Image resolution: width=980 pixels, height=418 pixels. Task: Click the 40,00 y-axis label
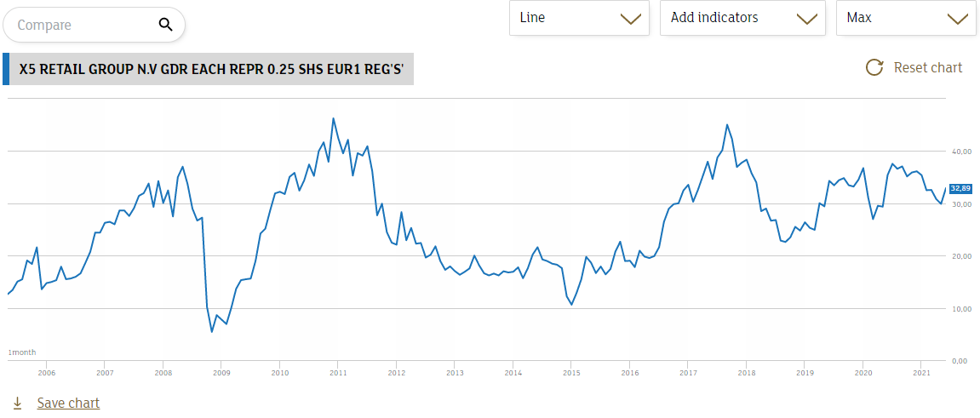[x=961, y=152]
